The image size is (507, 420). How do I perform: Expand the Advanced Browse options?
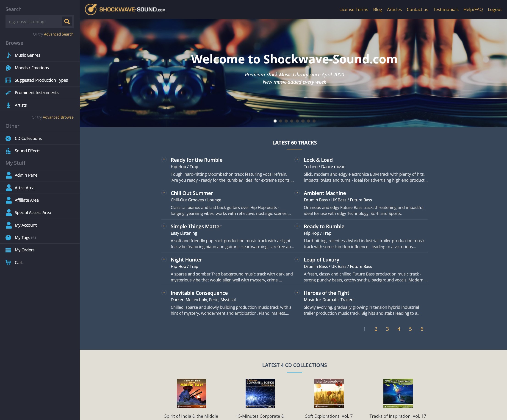coord(58,117)
